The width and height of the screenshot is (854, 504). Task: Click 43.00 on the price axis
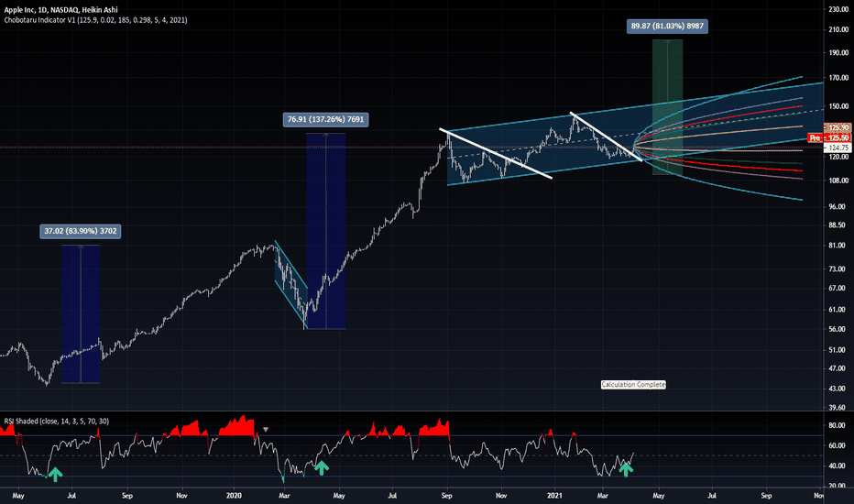point(837,389)
